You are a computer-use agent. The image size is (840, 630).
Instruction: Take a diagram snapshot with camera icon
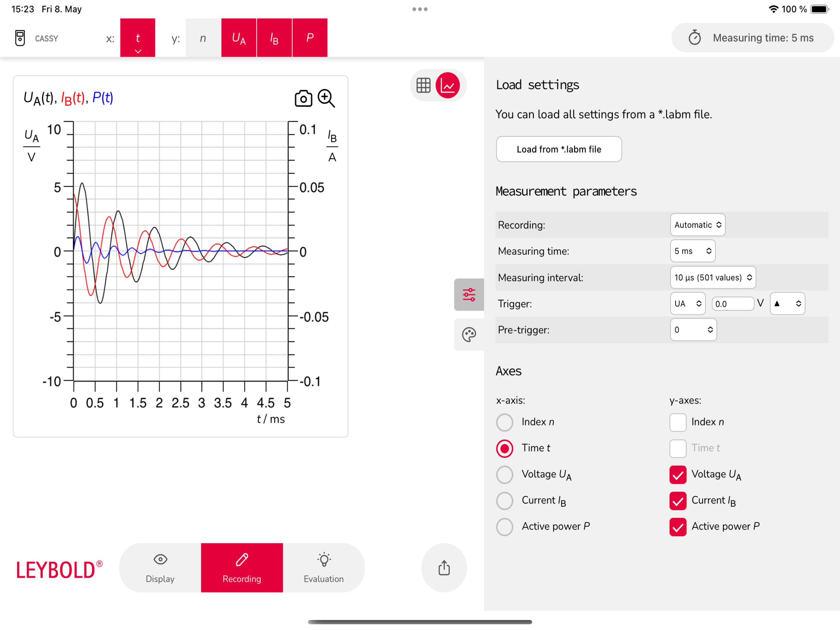point(303,98)
